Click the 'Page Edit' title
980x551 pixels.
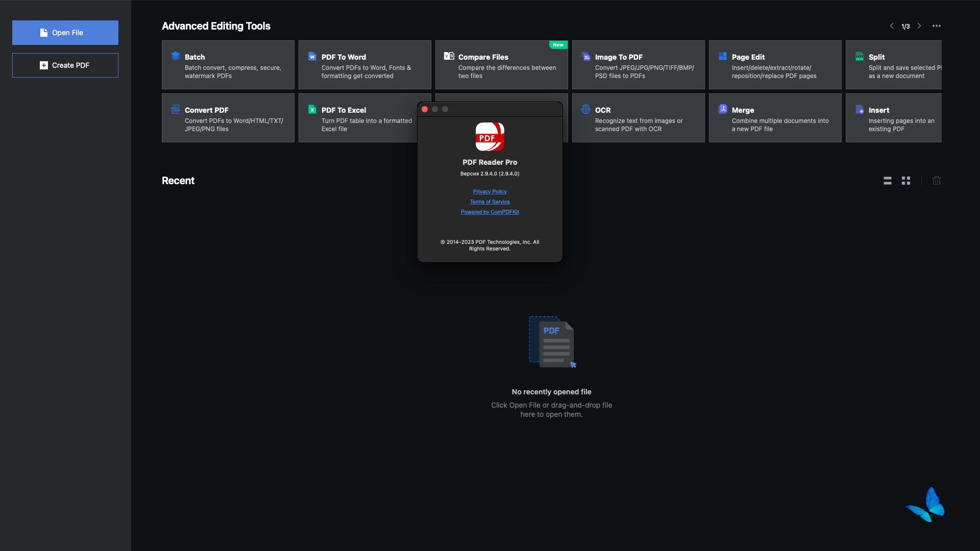[748, 57]
